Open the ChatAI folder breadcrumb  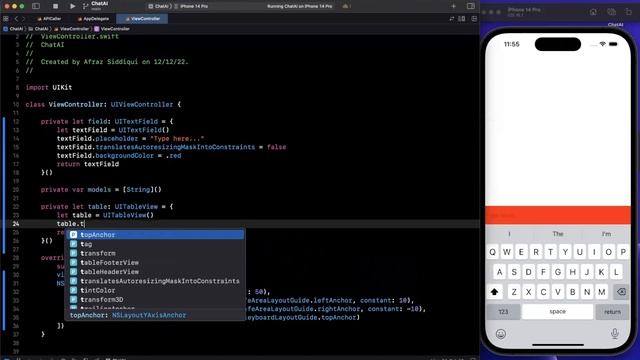coord(38,29)
